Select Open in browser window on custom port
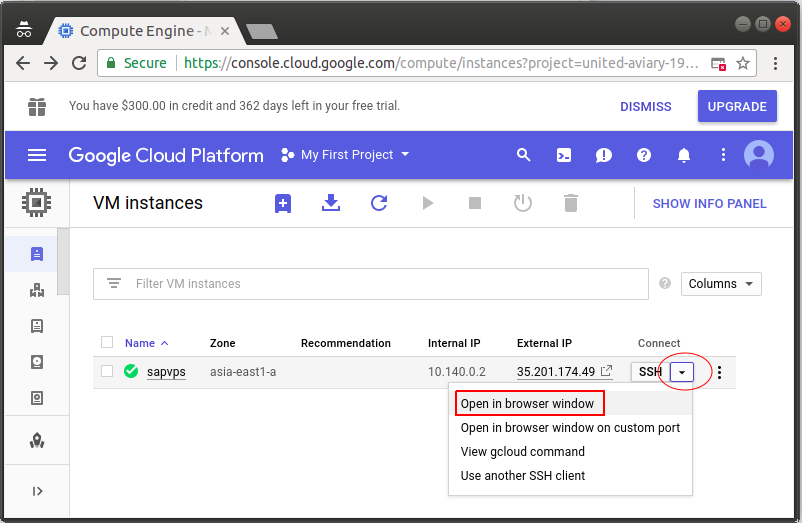 pyautogui.click(x=570, y=427)
